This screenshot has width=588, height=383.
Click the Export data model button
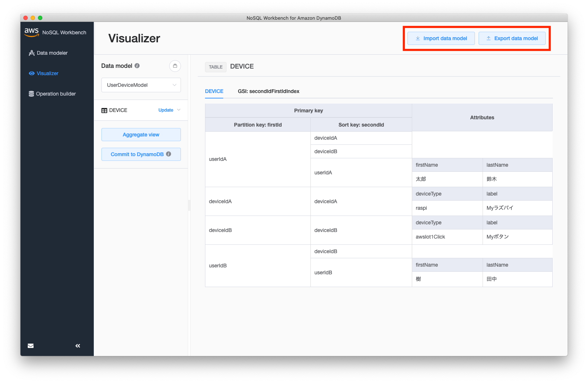pos(512,38)
